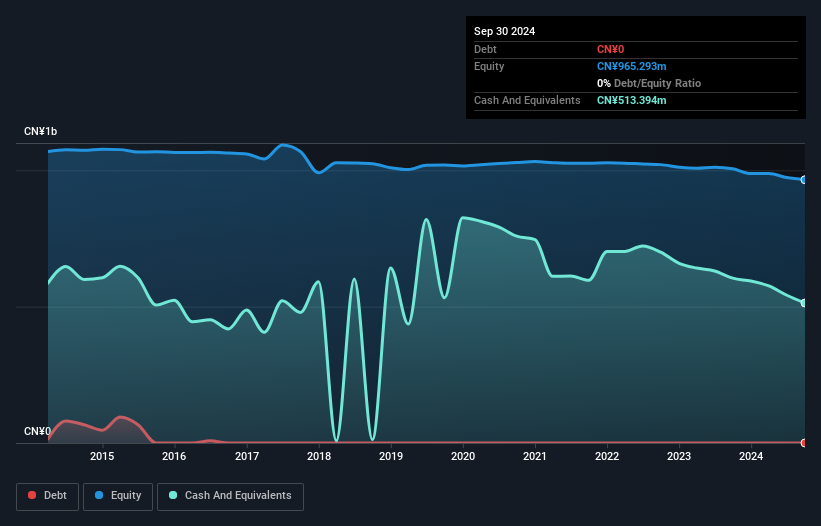Click the Cash value CN¥513.394m
Screen dimensions: 821x526
(631, 100)
